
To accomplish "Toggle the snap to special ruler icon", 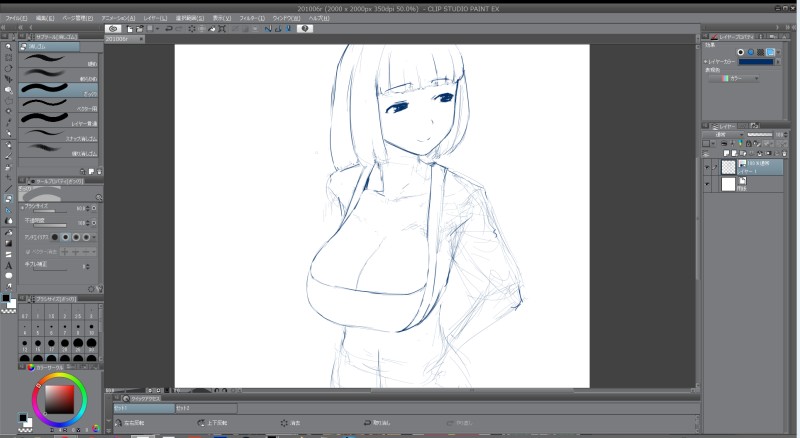I will point(278,29).
